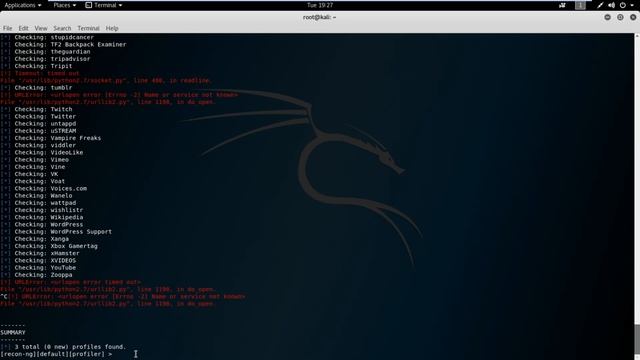
Task: Click the 'Checking: TF2 Backpack Examiner' line
Action: pyautogui.click(x=63, y=44)
